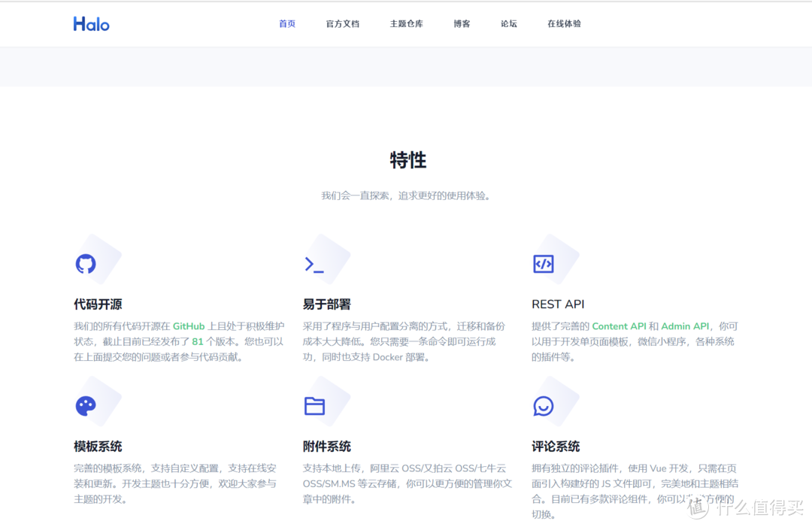
Task: Follow the green GitHub text link
Action: pyautogui.click(x=189, y=326)
